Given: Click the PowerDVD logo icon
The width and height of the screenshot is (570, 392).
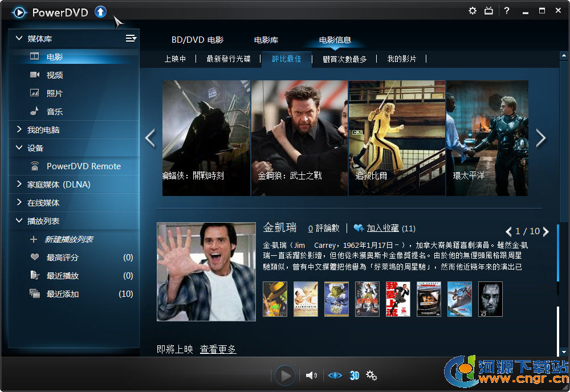Looking at the screenshot, I should tap(19, 13).
